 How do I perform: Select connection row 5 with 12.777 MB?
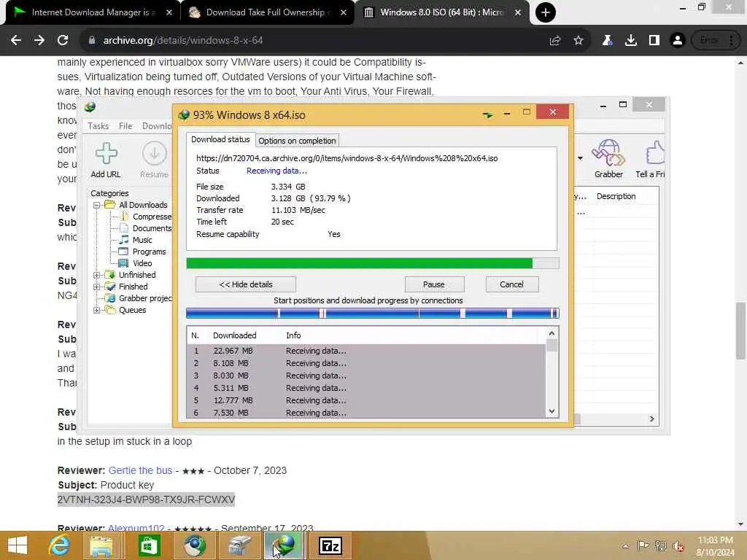pos(366,400)
